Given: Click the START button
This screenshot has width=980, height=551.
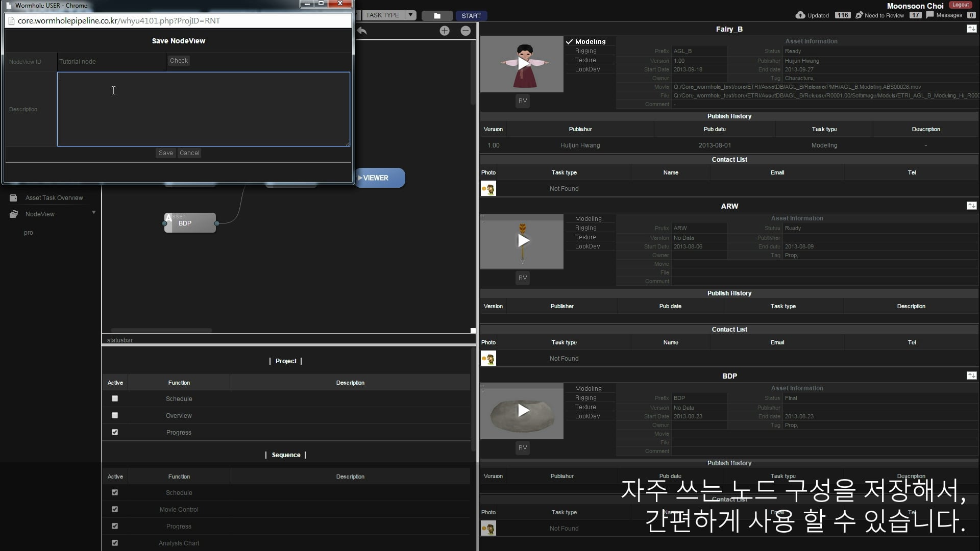Looking at the screenshot, I should tap(471, 16).
